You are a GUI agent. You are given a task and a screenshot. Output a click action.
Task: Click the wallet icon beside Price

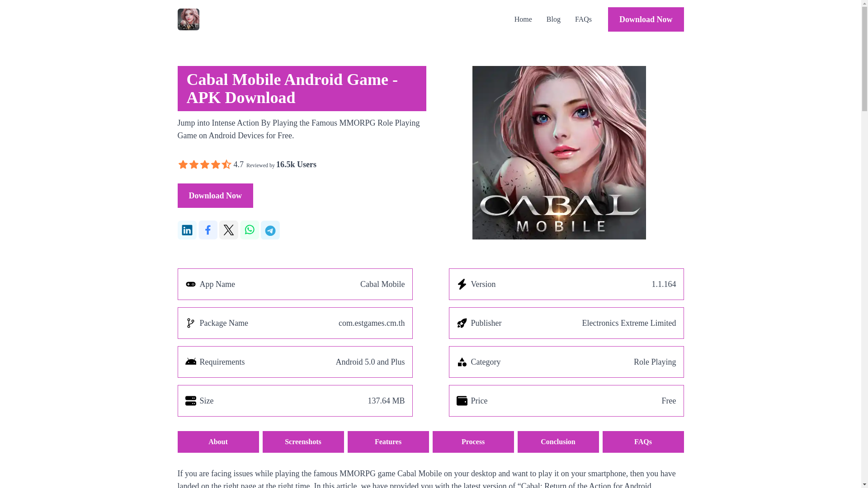point(462,401)
